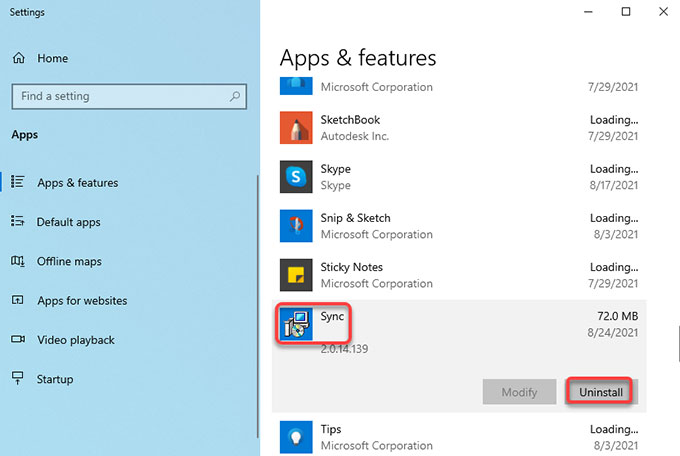Open Offline maps section
Screen dimensions: 680x456
[x=69, y=261]
